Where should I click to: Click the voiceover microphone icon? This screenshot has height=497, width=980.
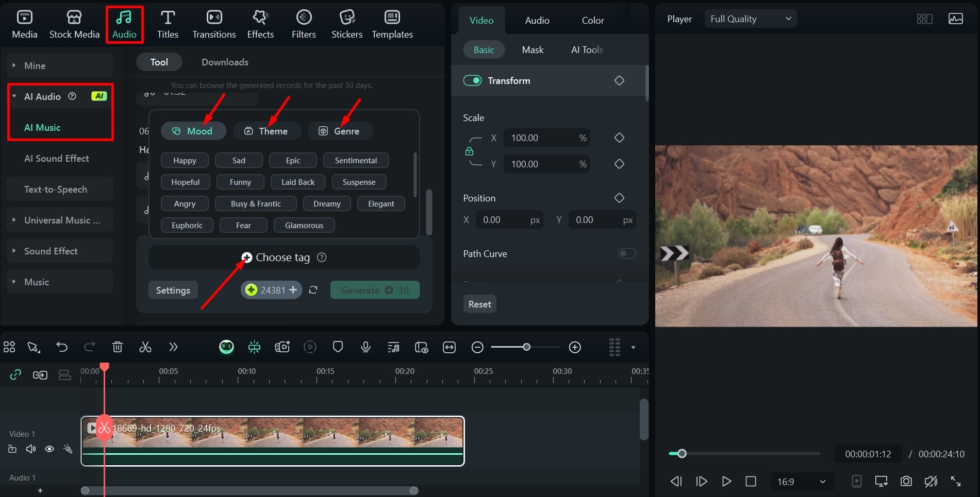point(366,347)
